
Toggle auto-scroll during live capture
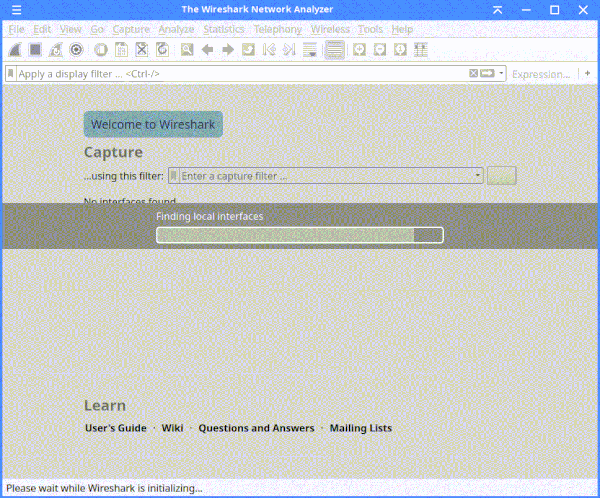click(310, 50)
